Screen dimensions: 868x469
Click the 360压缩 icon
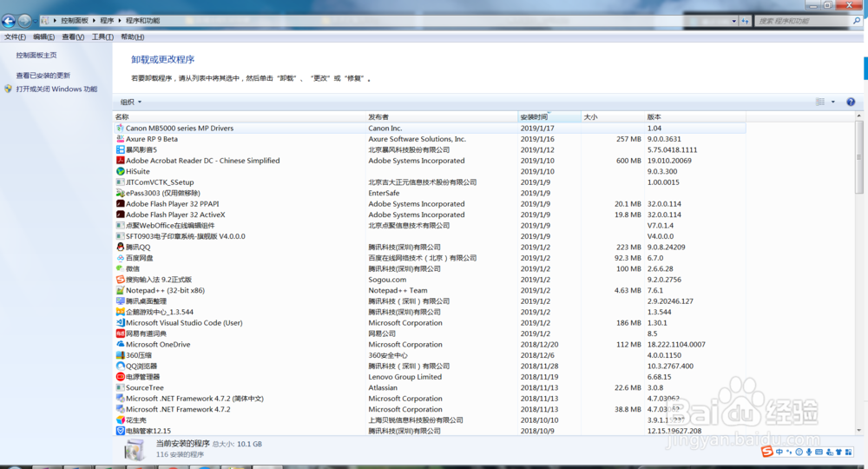pos(120,355)
